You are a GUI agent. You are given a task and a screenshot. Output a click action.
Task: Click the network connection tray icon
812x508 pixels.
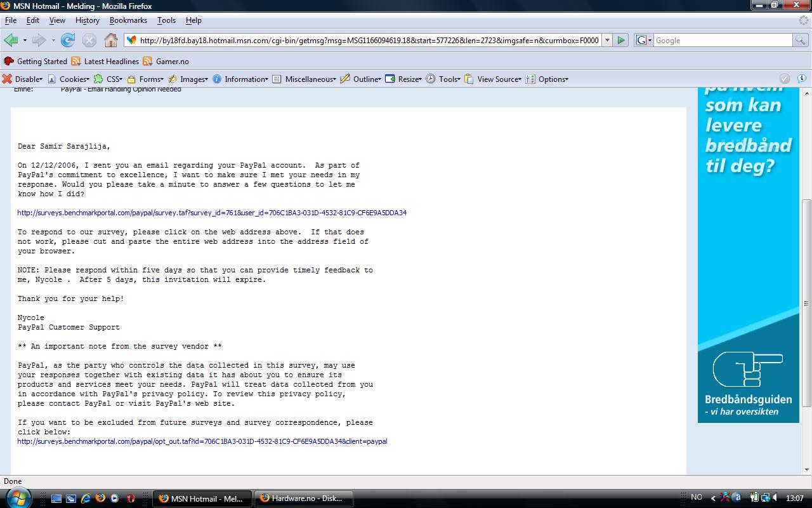[x=765, y=498]
